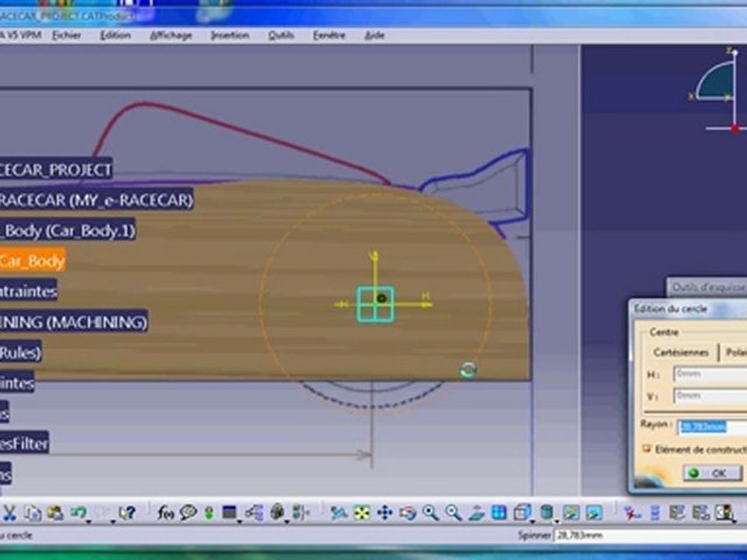Open the dropdown under the table window icon
The width and height of the screenshot is (747, 560).
click(x=239, y=523)
